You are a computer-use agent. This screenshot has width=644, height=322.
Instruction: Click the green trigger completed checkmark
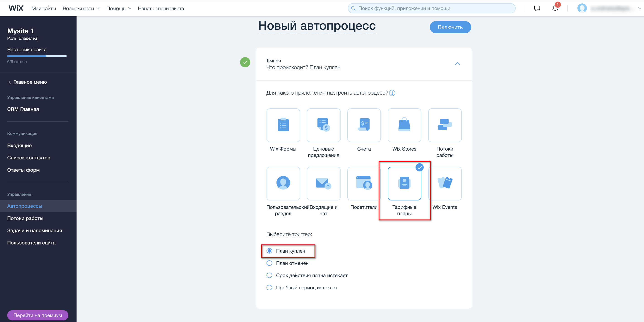(245, 62)
